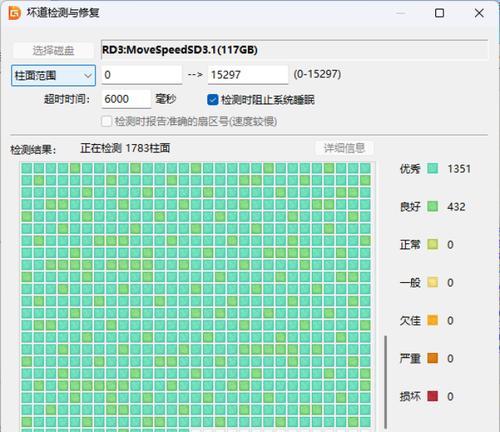Click the start cylinder field showing 0
This screenshot has height=432, width=500.
(142, 75)
